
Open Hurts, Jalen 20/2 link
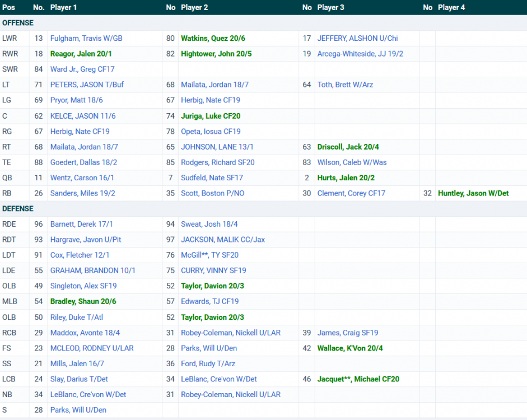(x=346, y=178)
